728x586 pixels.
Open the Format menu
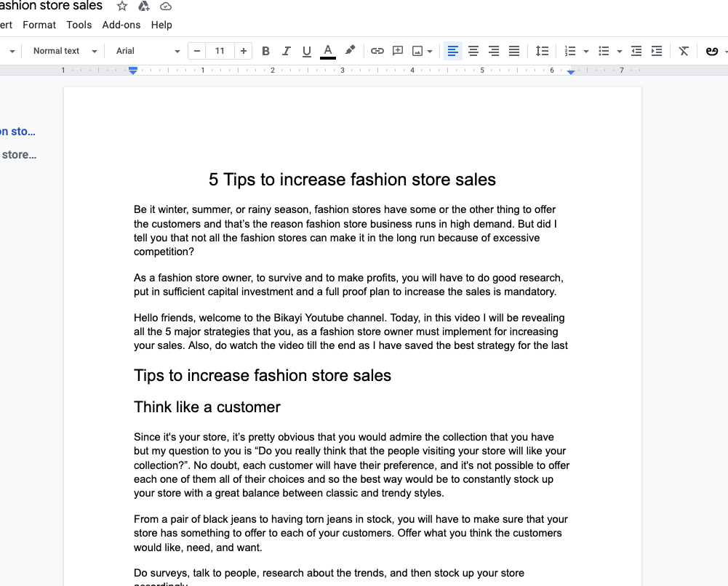39,25
